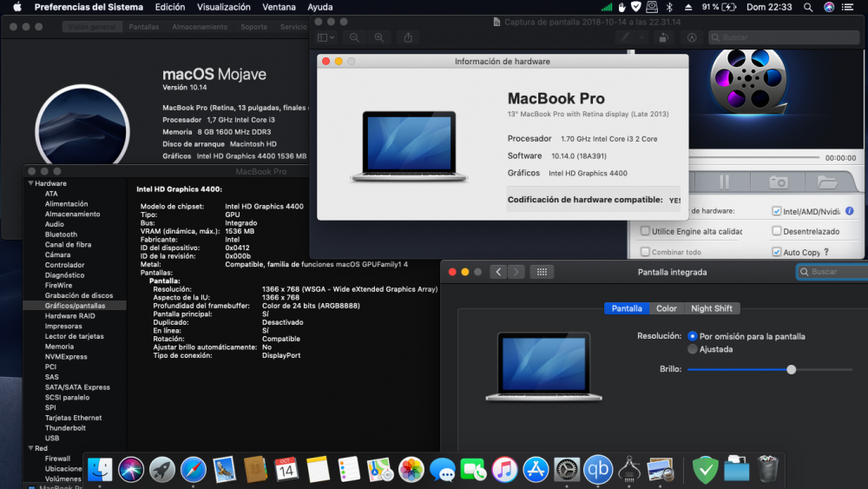Screen dimensions: 868x489
Task: Click the video converter snapshot camera icon
Action: [779, 182]
